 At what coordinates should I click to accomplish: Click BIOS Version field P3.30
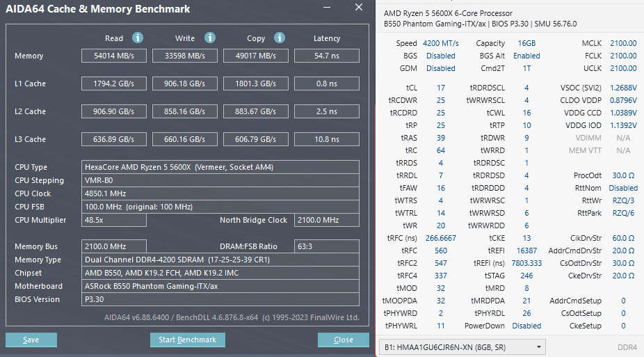pyautogui.click(x=220, y=299)
